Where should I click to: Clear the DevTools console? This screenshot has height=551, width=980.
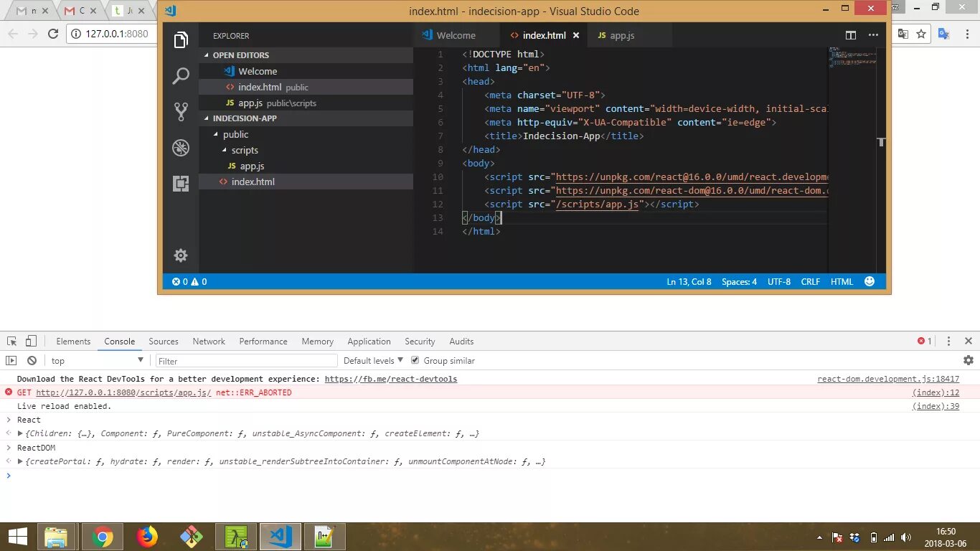[32, 360]
